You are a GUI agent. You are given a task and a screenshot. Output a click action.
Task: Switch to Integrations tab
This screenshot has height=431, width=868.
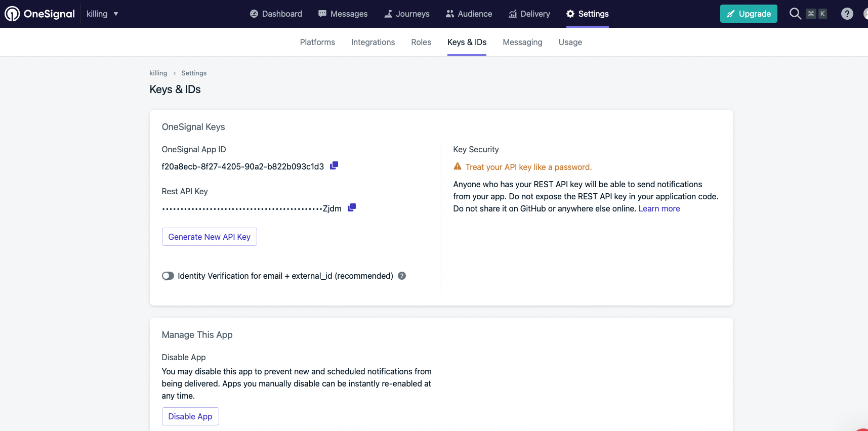pos(373,42)
